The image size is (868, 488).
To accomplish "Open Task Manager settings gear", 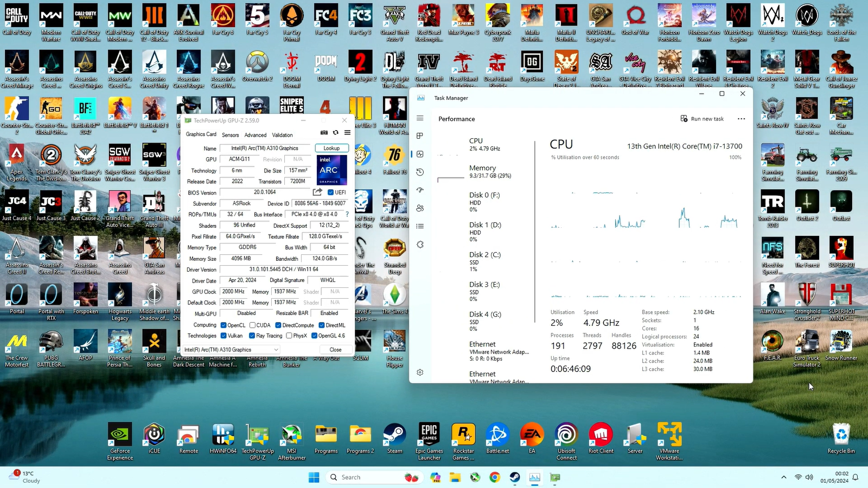I will click(x=420, y=373).
